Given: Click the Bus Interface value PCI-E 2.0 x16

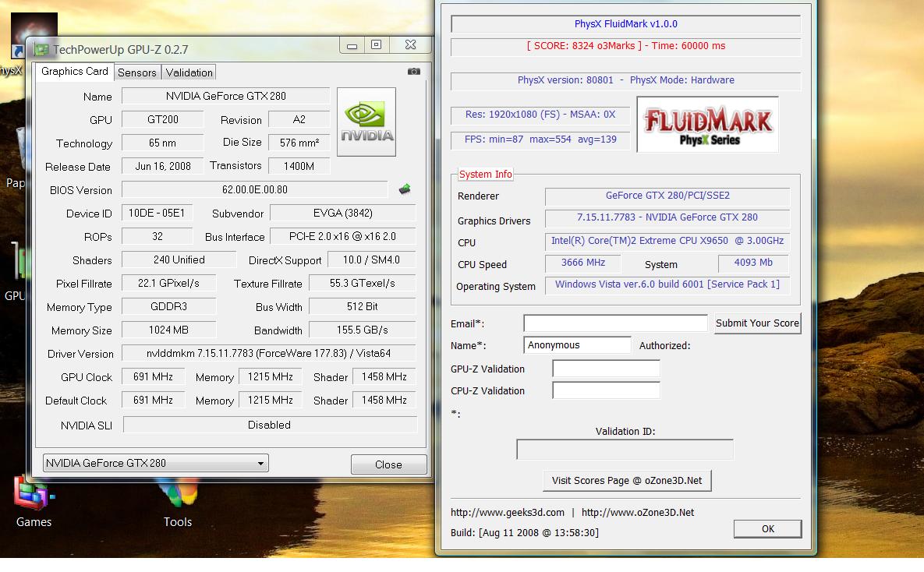Looking at the screenshot, I should 342,236.
